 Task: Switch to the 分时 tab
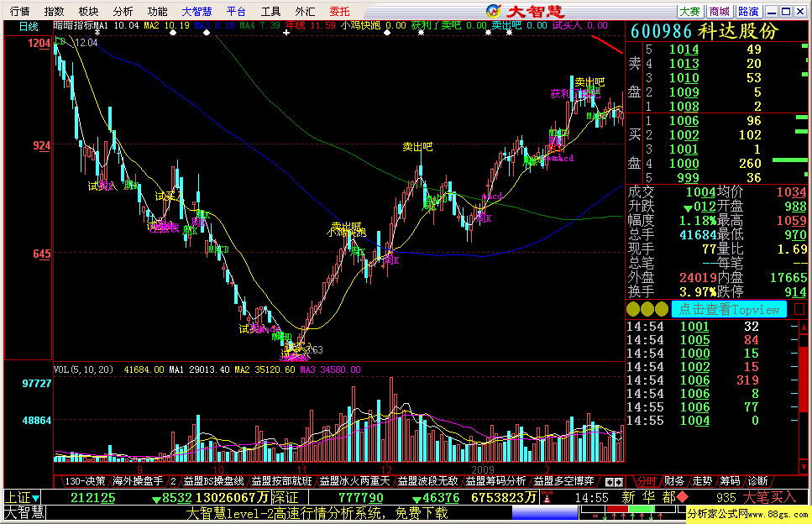pos(647,481)
